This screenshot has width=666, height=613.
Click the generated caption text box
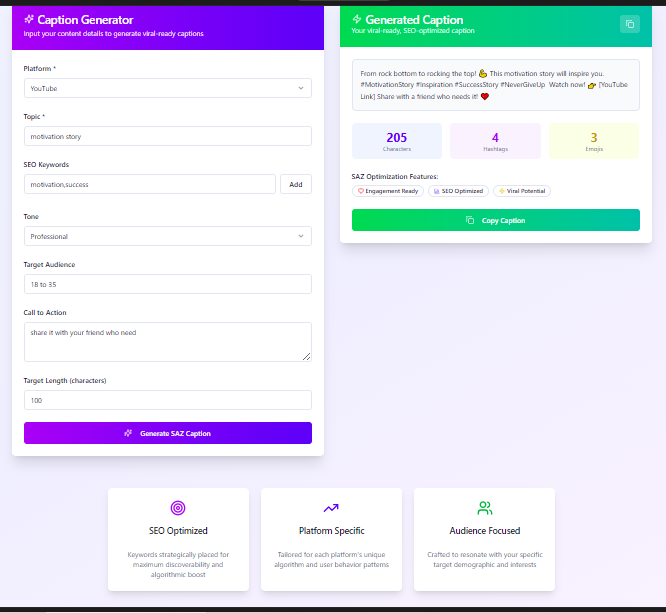[496, 85]
